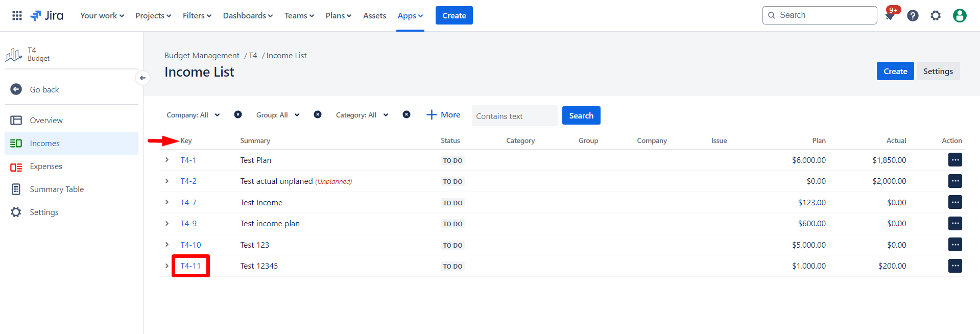Viewport: 980px width, 334px height.
Task: Open action menu for T4-11 row
Action: [955, 266]
